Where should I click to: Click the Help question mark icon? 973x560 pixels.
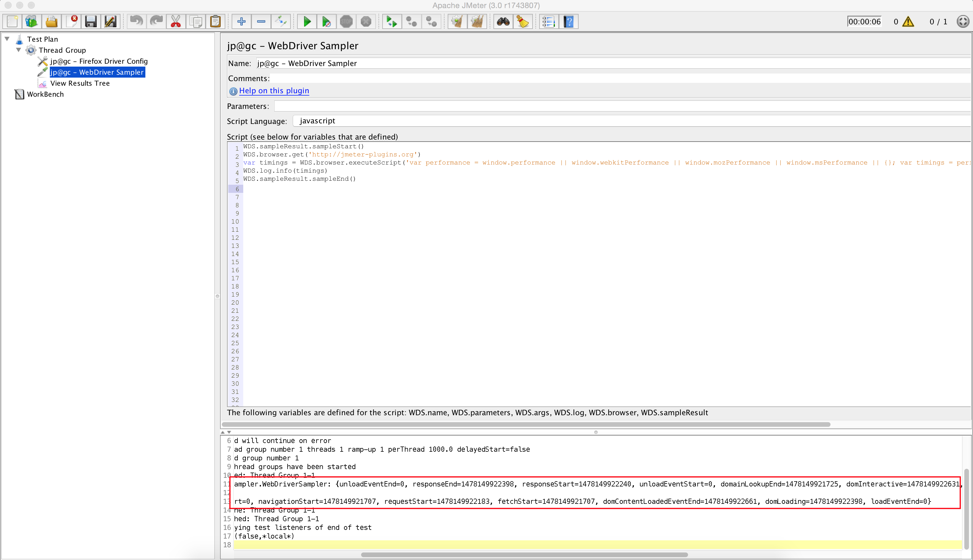pos(569,21)
